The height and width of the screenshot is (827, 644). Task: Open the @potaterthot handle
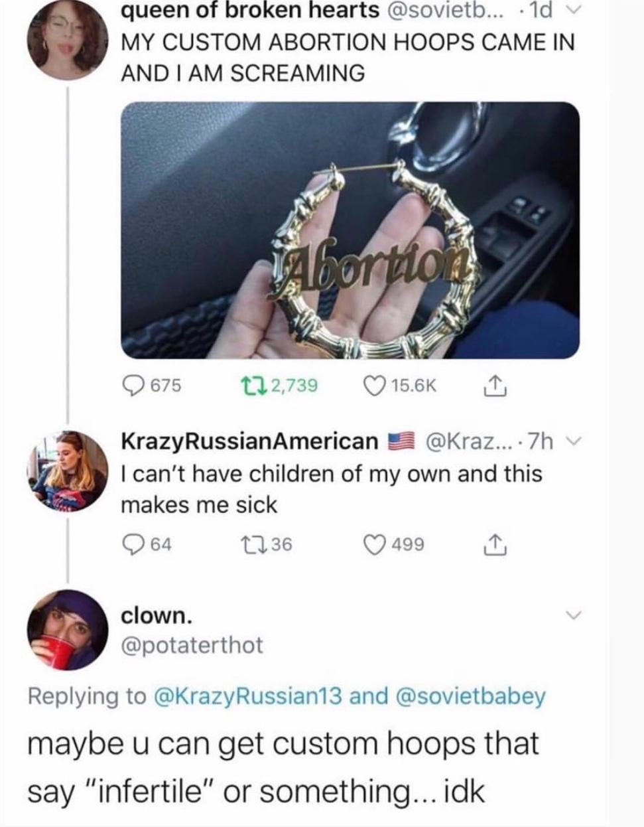point(191,644)
